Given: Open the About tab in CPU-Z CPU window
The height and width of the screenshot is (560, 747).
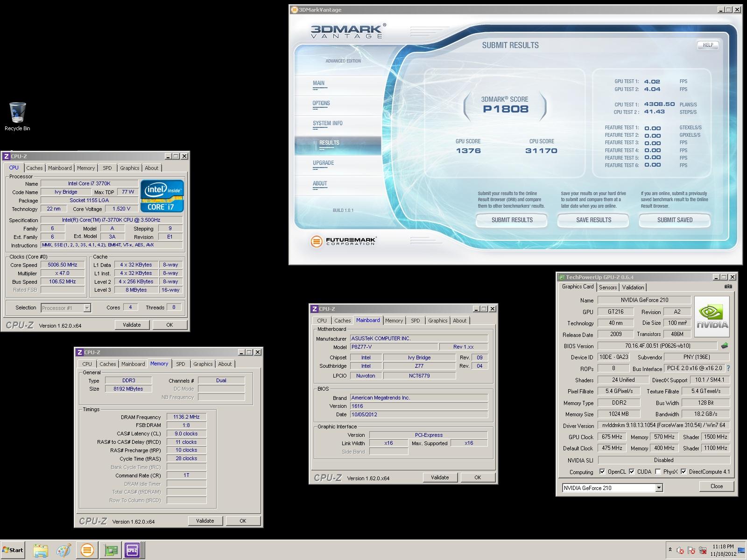Looking at the screenshot, I should click(151, 168).
